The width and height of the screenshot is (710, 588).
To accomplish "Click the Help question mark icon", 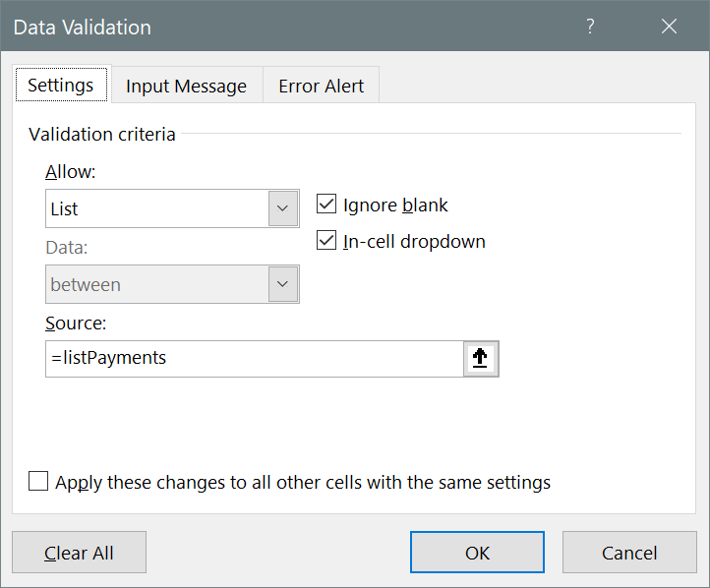I will coord(590,27).
